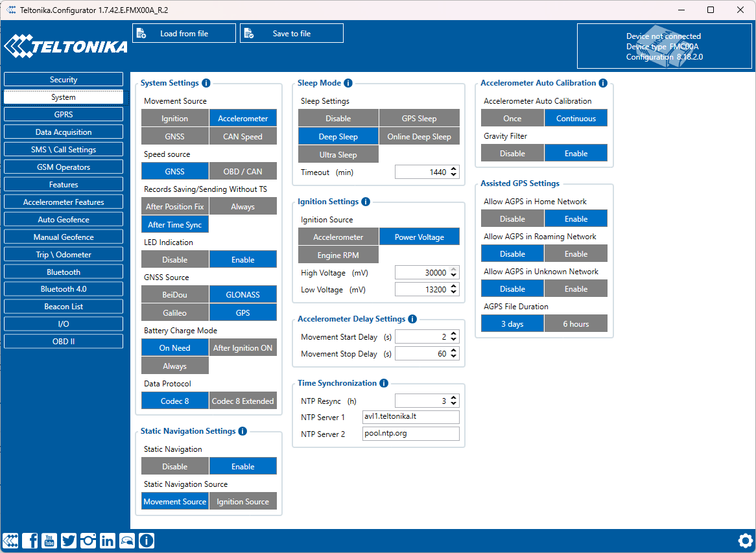Adjust Movement Start Delay stepper

[x=453, y=336]
